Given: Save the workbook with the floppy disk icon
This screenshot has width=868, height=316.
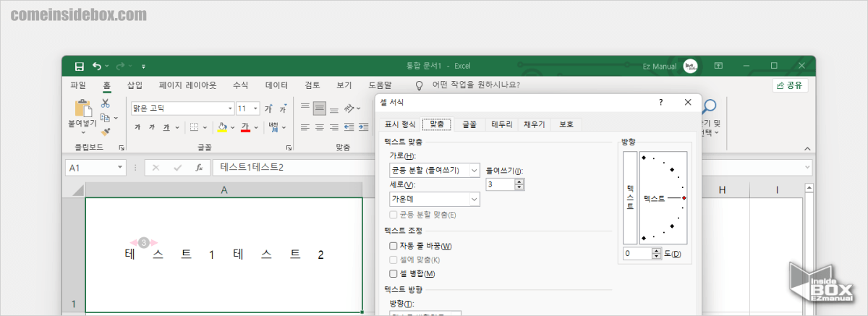Looking at the screenshot, I should click(79, 66).
